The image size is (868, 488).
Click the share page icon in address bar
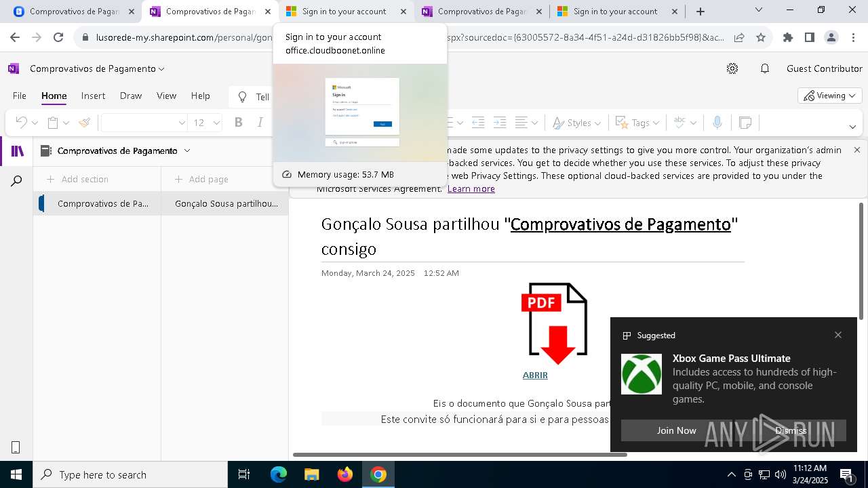[739, 38]
